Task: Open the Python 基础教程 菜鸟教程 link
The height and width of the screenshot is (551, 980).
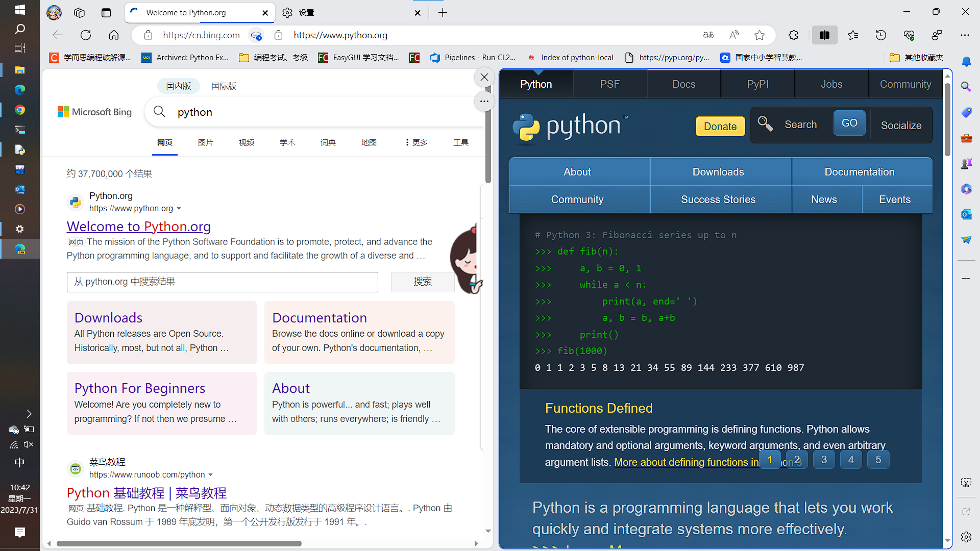Action: [x=146, y=493]
